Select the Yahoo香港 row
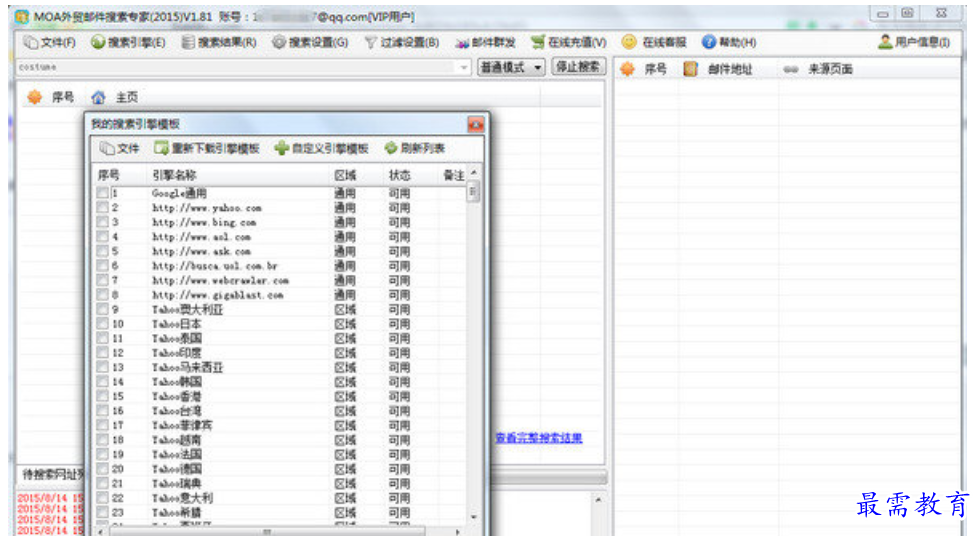978x536 pixels. (x=281, y=396)
